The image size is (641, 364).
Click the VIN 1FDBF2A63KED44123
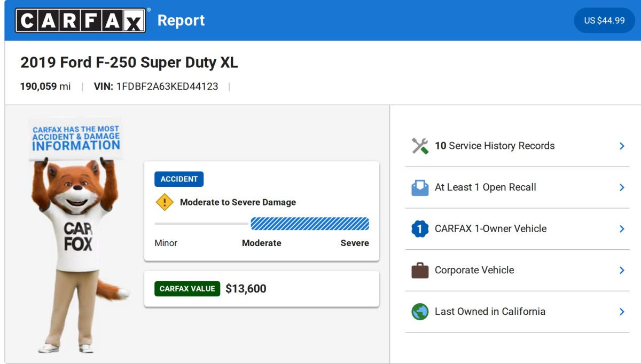click(x=156, y=86)
